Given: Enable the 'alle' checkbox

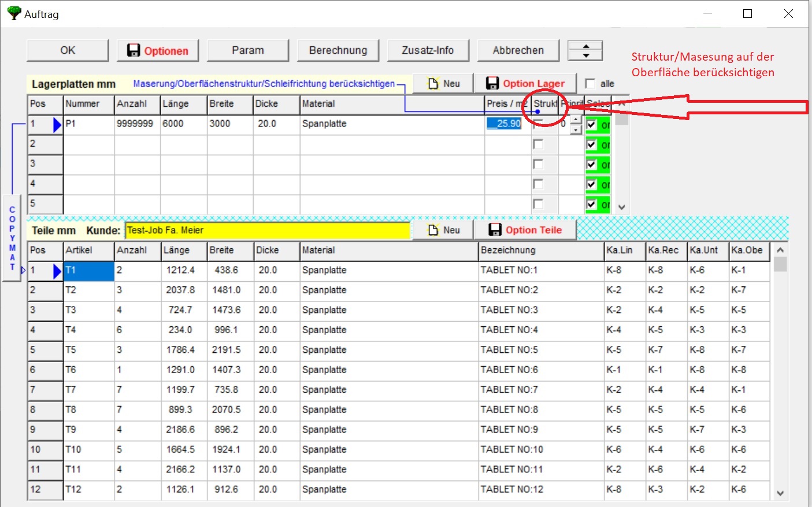Looking at the screenshot, I should tap(590, 84).
